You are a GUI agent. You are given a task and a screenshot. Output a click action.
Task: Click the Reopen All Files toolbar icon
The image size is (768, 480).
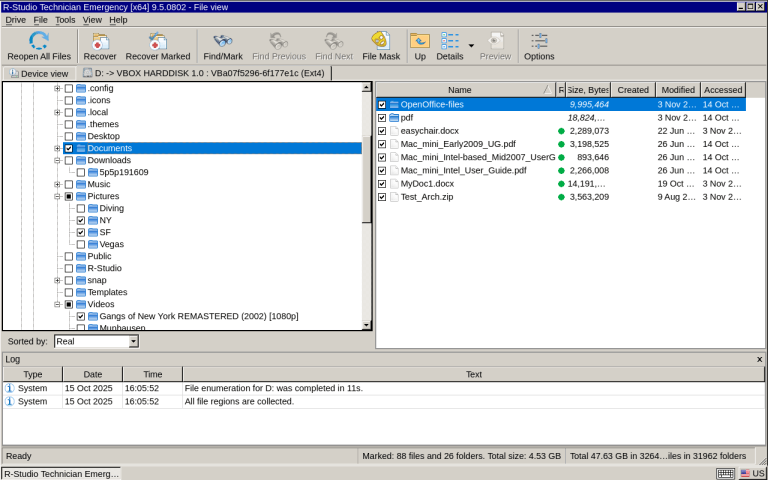(x=39, y=41)
